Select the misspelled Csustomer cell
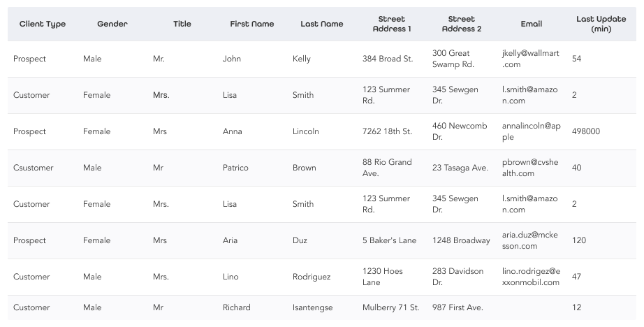This screenshot has height=327, width=644. click(x=34, y=168)
